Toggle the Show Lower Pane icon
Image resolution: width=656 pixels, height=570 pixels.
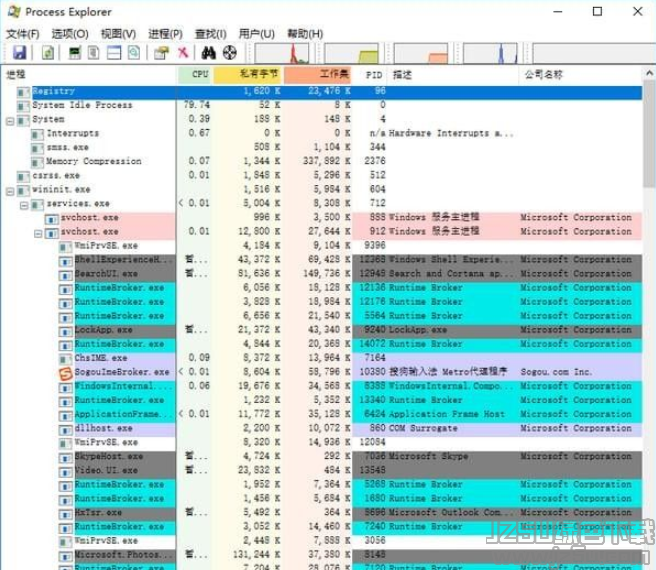[x=114, y=53]
